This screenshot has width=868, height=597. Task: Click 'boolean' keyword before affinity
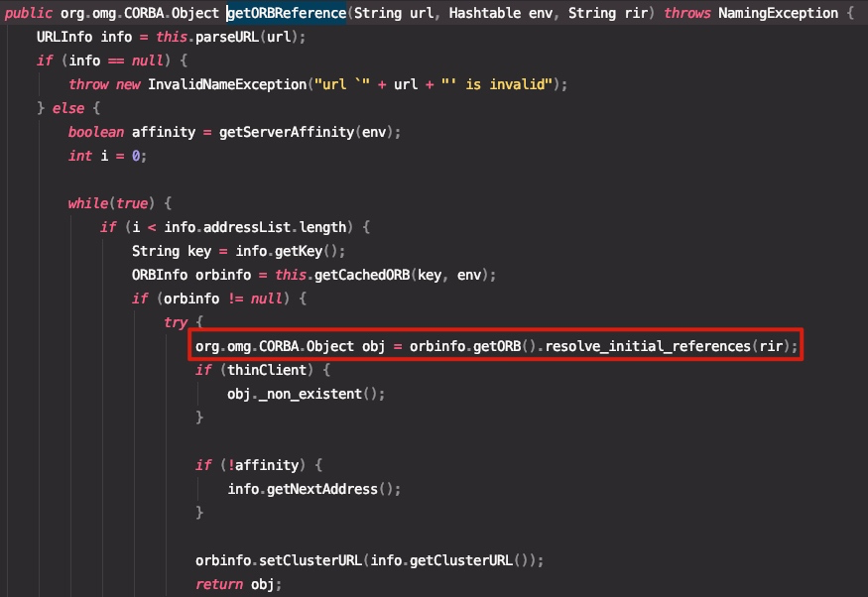pos(96,132)
